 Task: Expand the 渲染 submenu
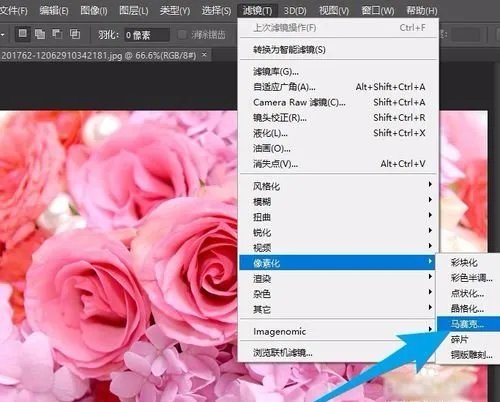pyautogui.click(x=338, y=278)
